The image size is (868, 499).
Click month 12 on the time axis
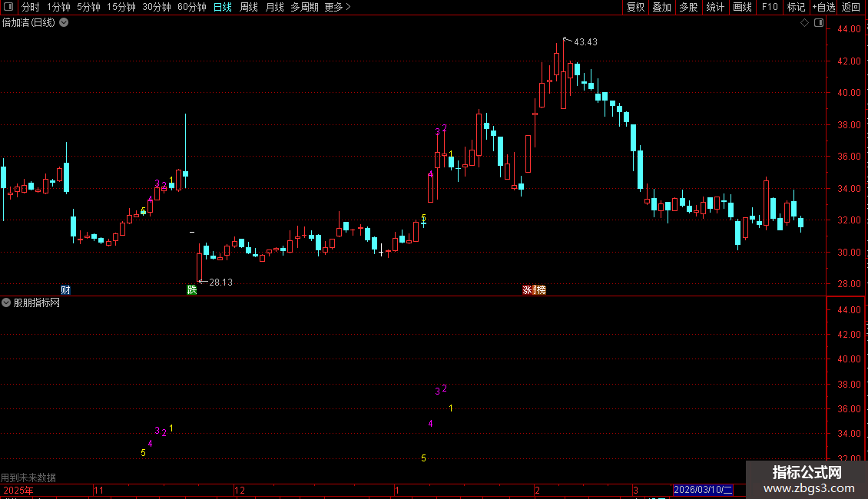[x=239, y=490]
